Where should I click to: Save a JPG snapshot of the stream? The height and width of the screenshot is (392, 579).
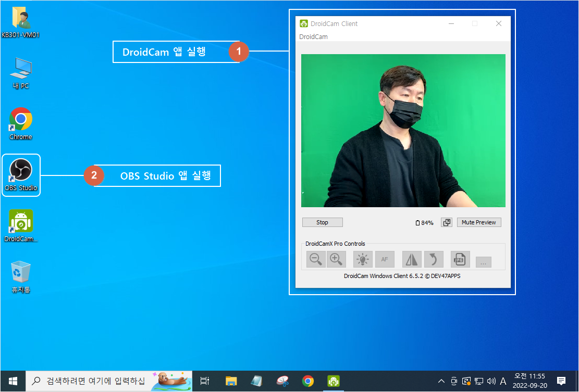460,259
